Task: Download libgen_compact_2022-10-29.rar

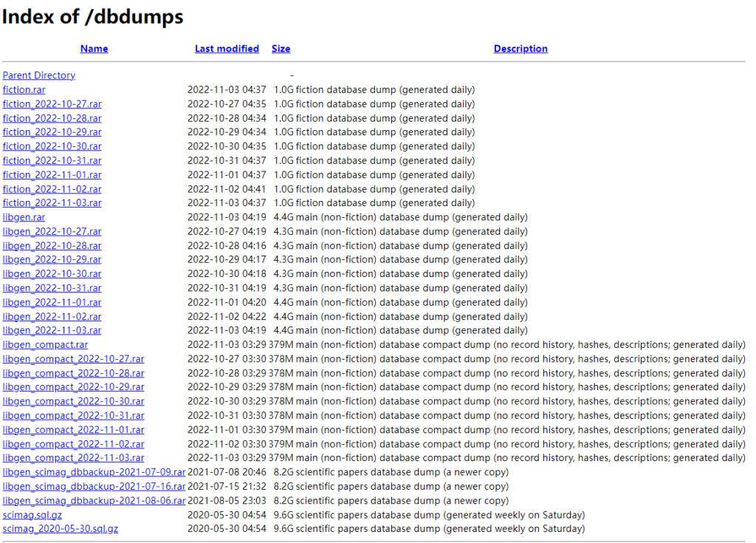Action: pos(73,387)
